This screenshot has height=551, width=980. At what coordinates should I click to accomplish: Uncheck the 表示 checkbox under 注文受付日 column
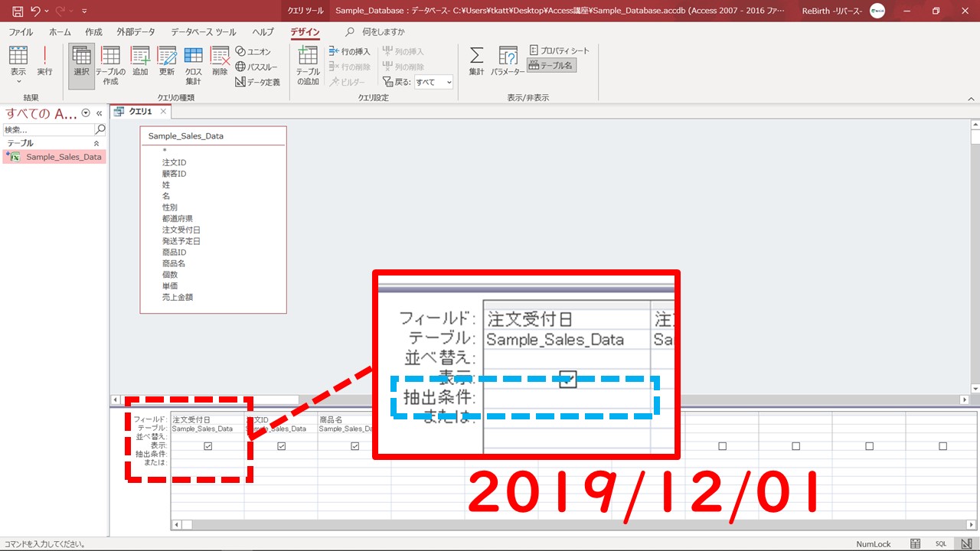207,446
